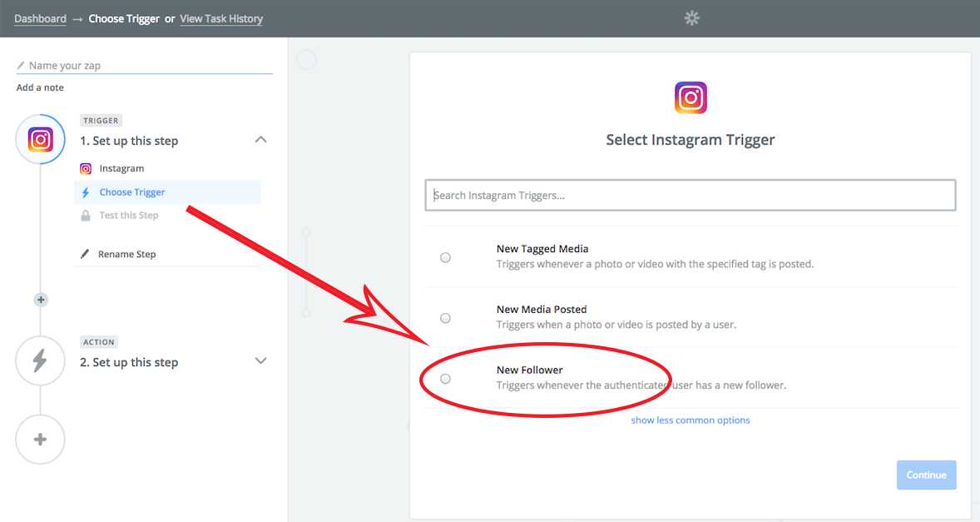The image size is (980, 522).
Task: Click the New Media Posted title
Action: point(542,310)
